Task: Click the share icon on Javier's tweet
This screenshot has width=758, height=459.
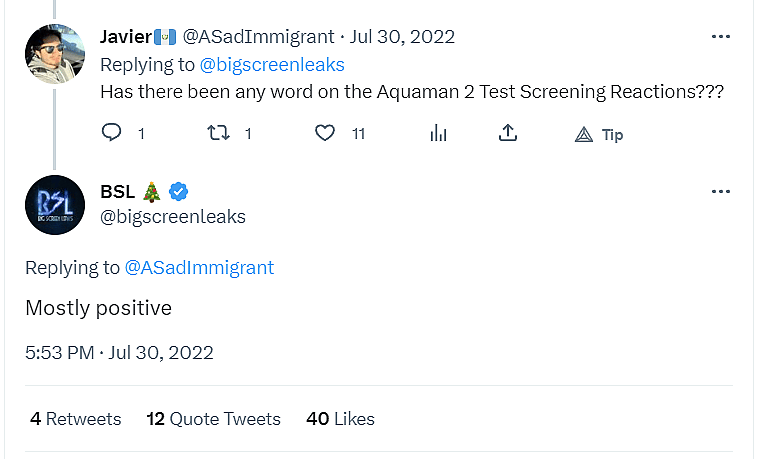Action: click(508, 133)
